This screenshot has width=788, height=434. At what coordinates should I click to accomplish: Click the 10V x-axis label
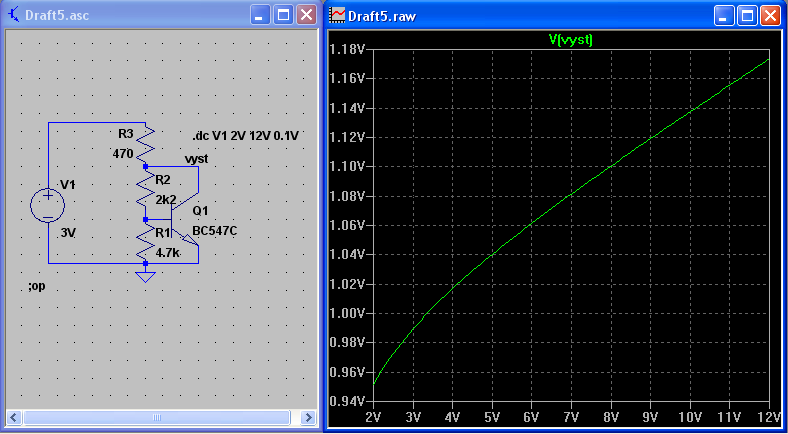pos(691,417)
